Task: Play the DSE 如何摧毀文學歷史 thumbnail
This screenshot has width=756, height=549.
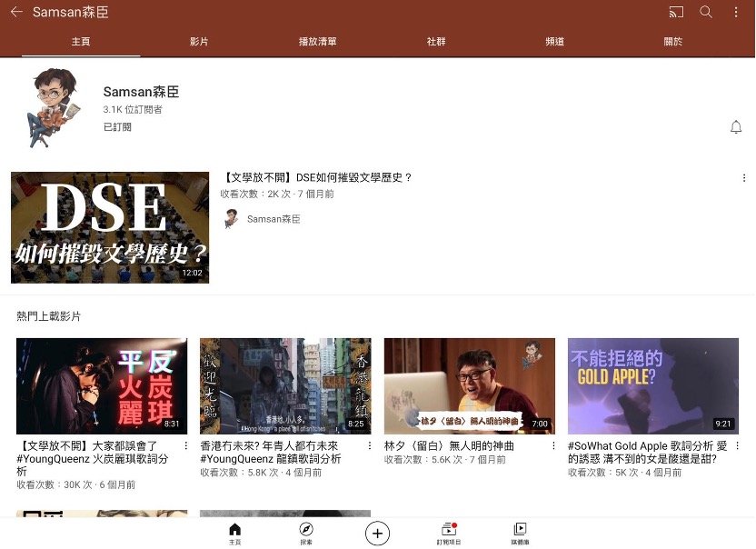Action: 110,227
